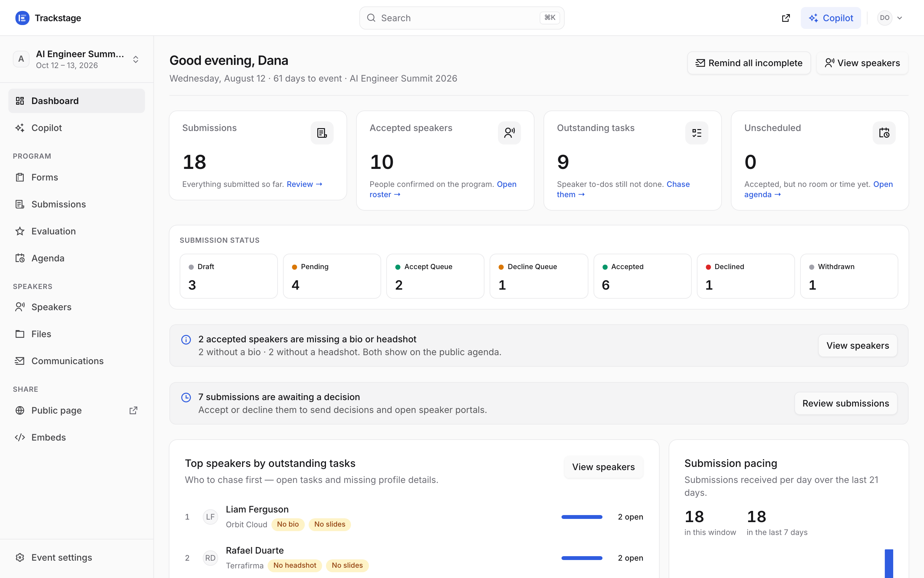Open Files in the sidebar

[77, 334]
